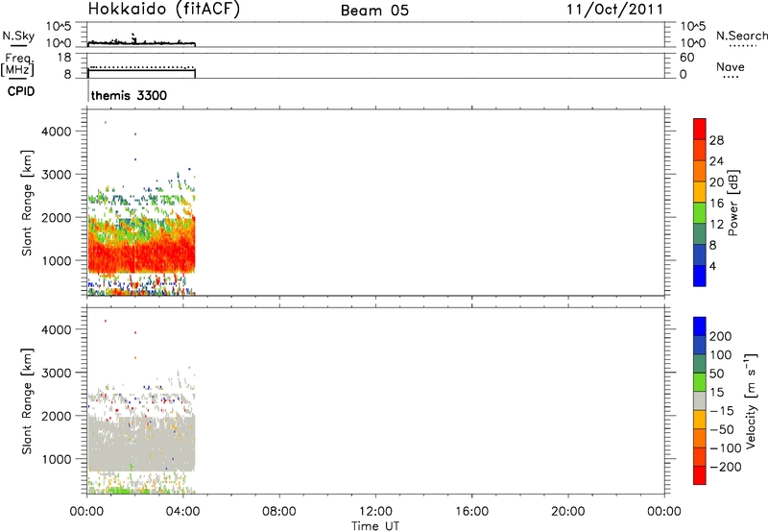Click the 16:00 time axis label

[x=471, y=512]
